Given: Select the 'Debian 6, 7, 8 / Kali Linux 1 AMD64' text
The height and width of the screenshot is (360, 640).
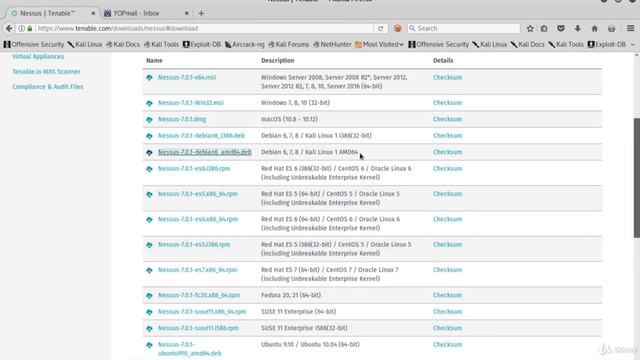Looking at the screenshot, I should (309, 152).
